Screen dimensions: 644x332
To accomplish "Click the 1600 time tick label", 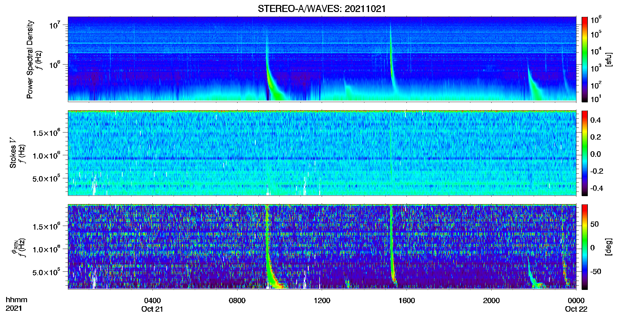I will click(407, 300).
